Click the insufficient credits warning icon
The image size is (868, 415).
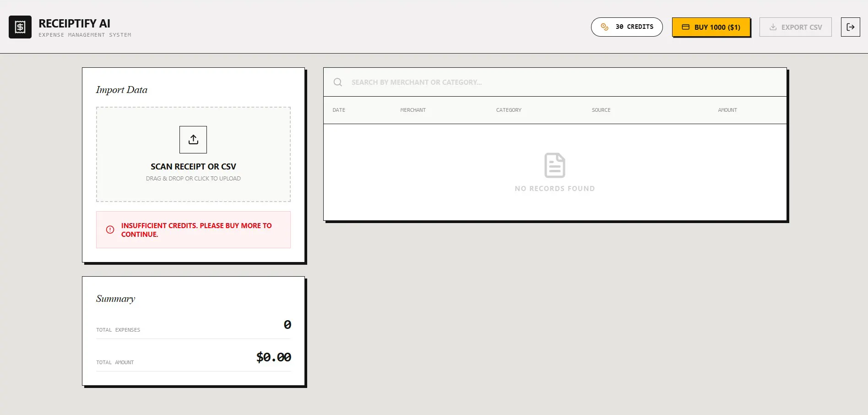pyautogui.click(x=110, y=229)
